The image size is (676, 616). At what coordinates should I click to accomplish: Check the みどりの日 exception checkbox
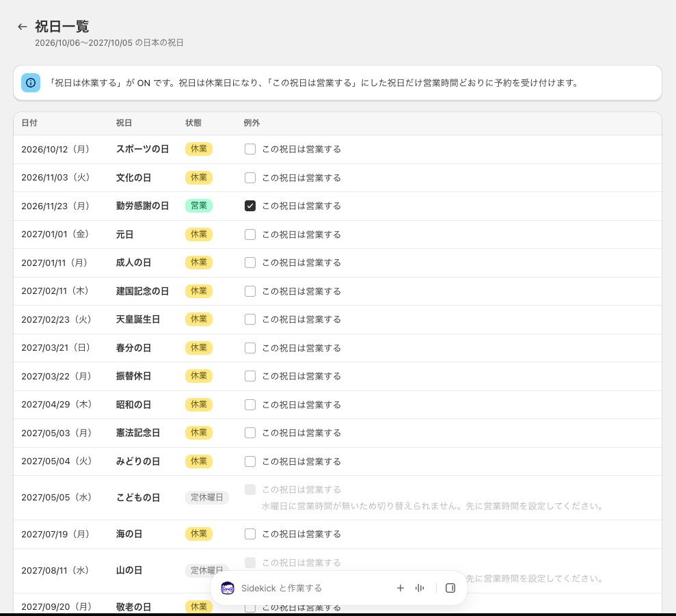[x=250, y=461]
